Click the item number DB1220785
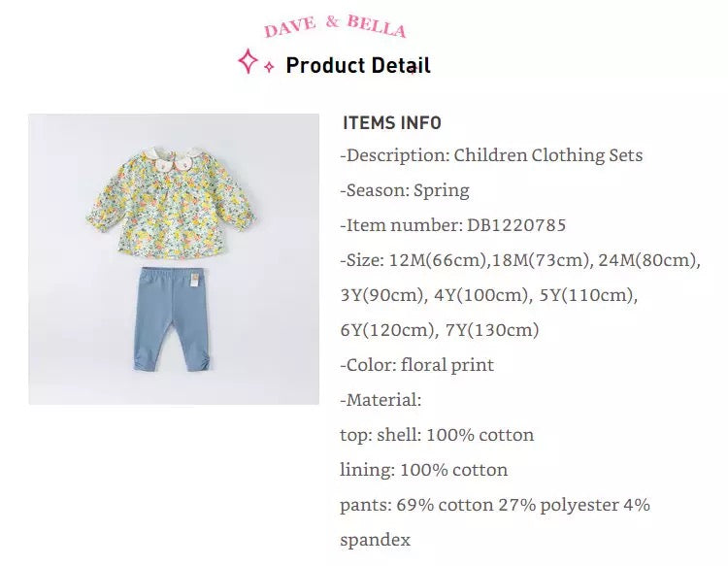 point(515,225)
